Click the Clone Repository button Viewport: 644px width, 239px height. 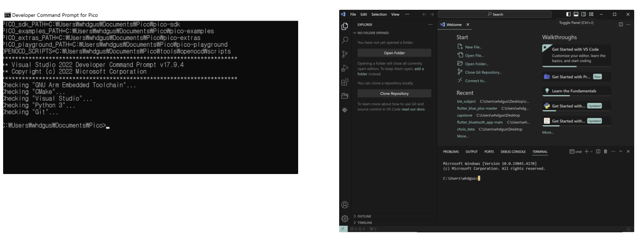[x=394, y=93]
